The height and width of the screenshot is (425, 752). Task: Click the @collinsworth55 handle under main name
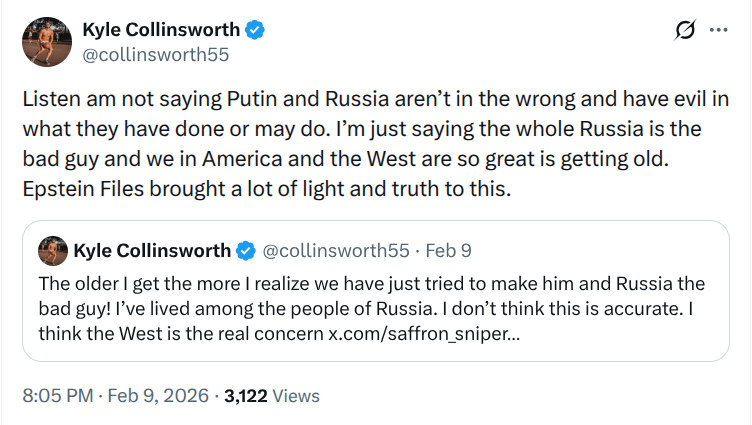click(x=156, y=55)
